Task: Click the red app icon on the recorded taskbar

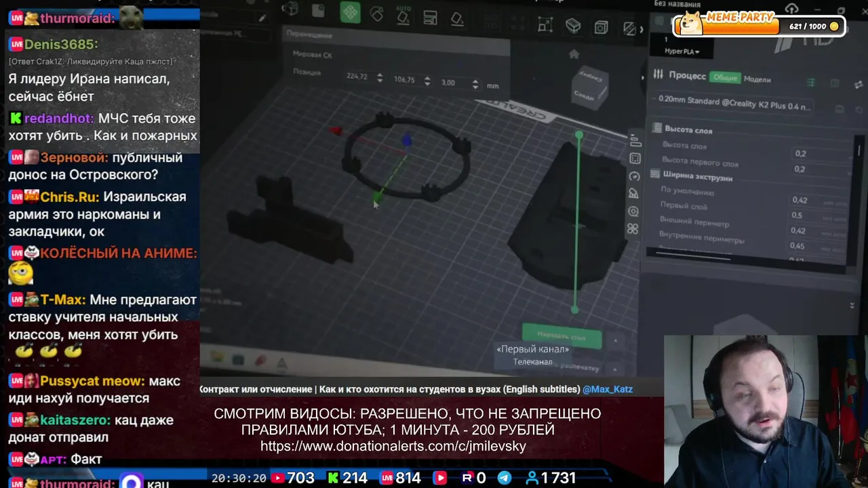Action: click(x=259, y=361)
